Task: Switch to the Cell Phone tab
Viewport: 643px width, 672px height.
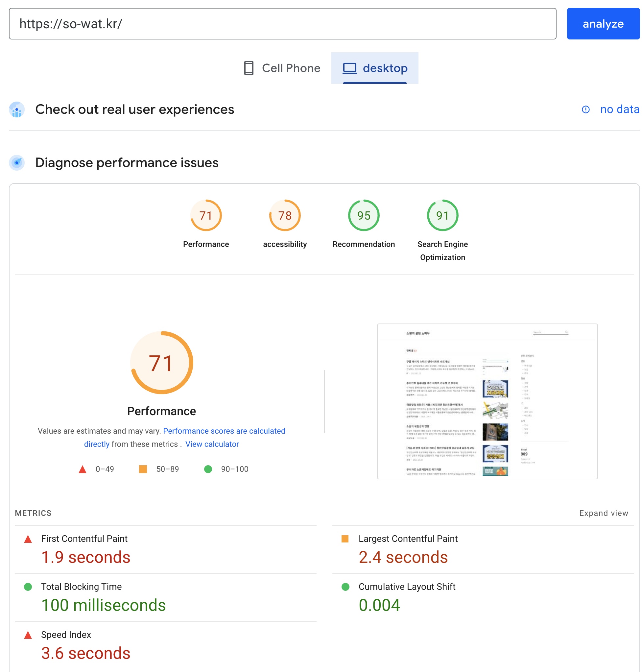Action: pos(282,68)
